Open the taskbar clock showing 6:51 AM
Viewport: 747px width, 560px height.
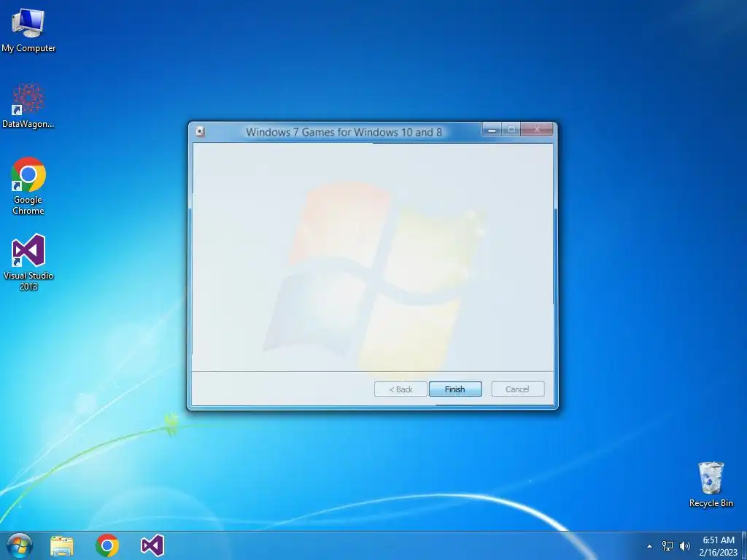tap(719, 546)
